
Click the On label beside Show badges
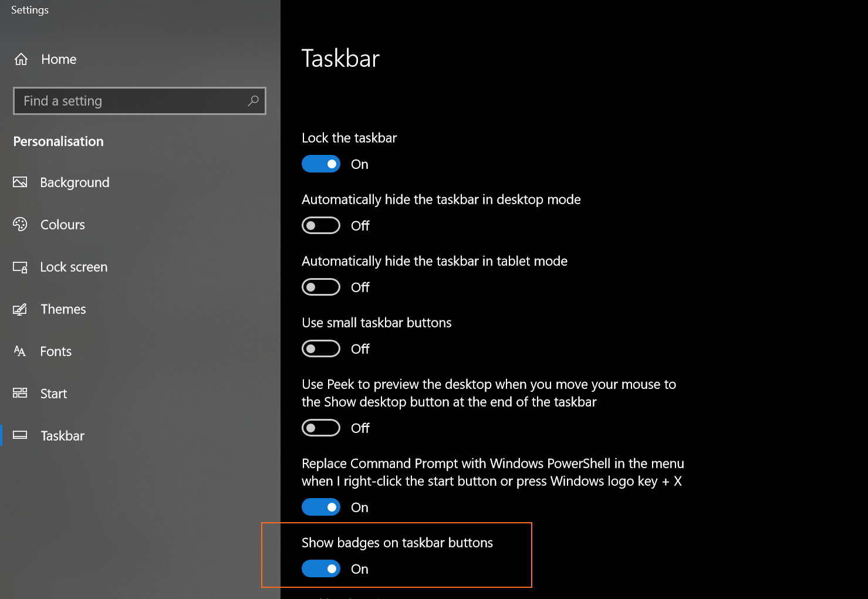click(x=359, y=568)
